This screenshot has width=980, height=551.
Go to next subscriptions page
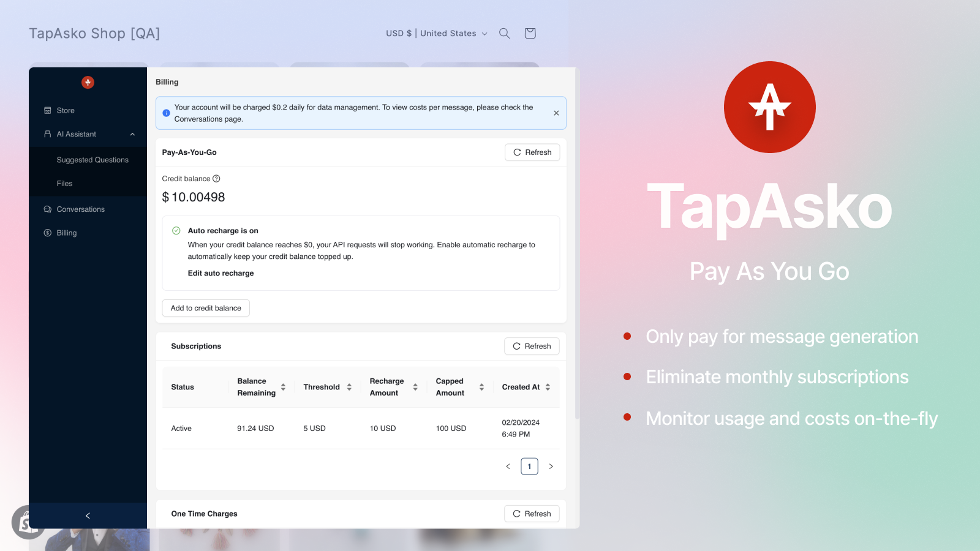[551, 467]
